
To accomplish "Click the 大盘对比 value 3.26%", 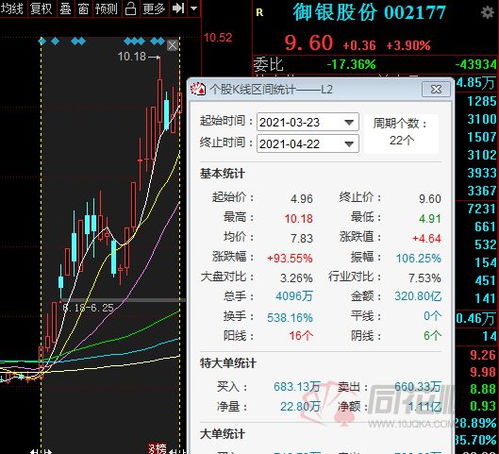I will [x=296, y=278].
